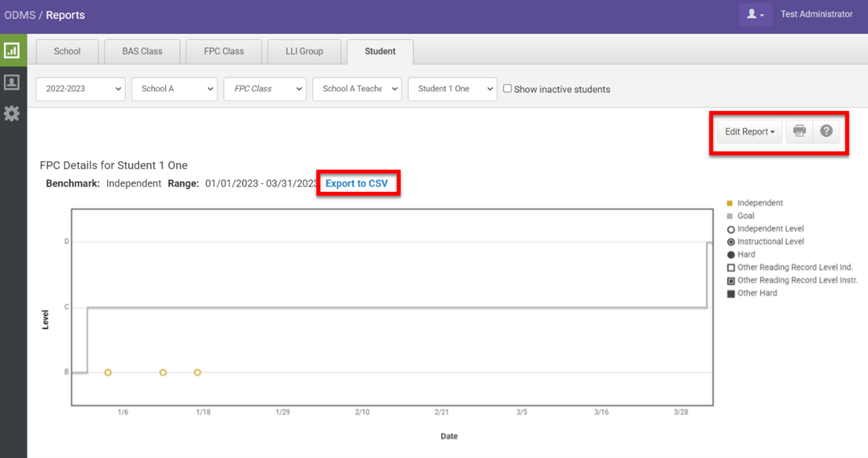Toggle the Goal series legend entry
Viewport: 868px width, 458px height.
pyautogui.click(x=745, y=216)
